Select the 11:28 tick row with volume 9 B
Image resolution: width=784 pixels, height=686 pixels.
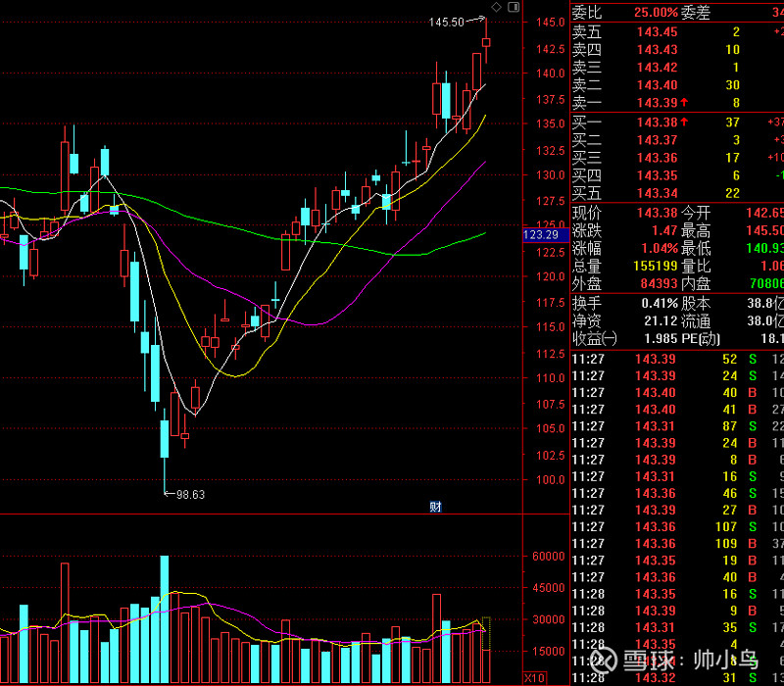click(x=677, y=611)
